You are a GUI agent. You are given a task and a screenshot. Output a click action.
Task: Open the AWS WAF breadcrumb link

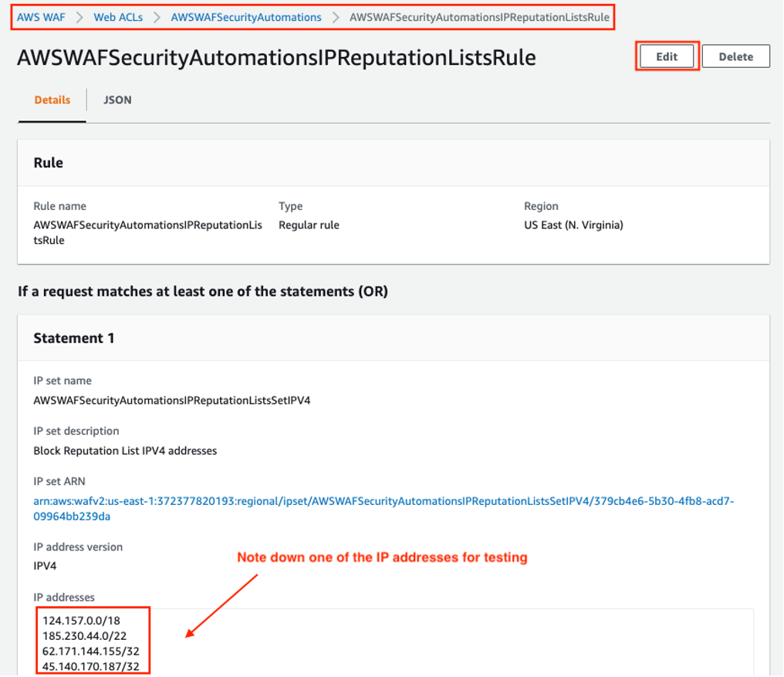[41, 18]
